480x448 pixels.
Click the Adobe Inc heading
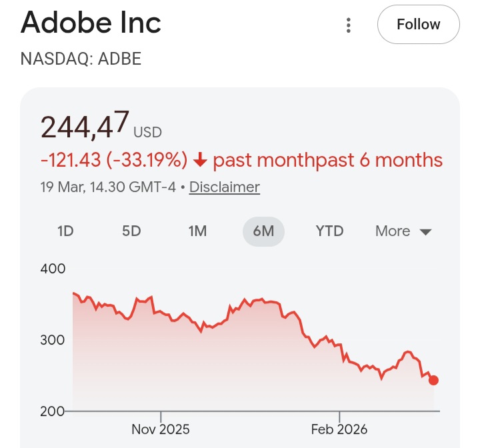pyautogui.click(x=91, y=23)
